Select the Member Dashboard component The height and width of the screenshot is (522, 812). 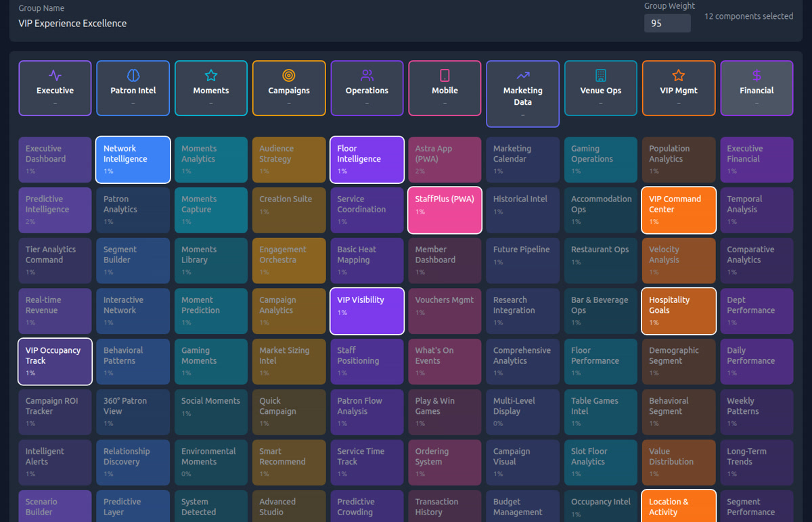click(x=445, y=260)
